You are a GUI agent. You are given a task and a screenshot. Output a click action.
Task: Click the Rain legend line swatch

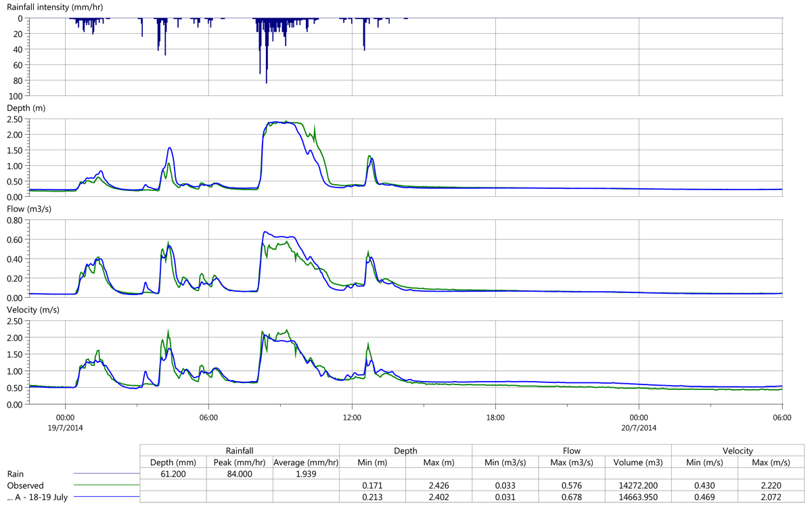tap(106, 474)
